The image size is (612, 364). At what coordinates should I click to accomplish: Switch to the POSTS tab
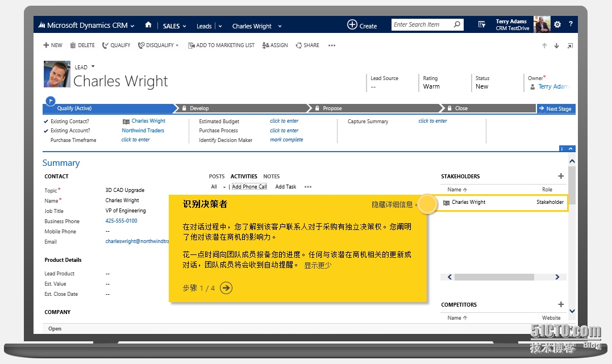217,177
